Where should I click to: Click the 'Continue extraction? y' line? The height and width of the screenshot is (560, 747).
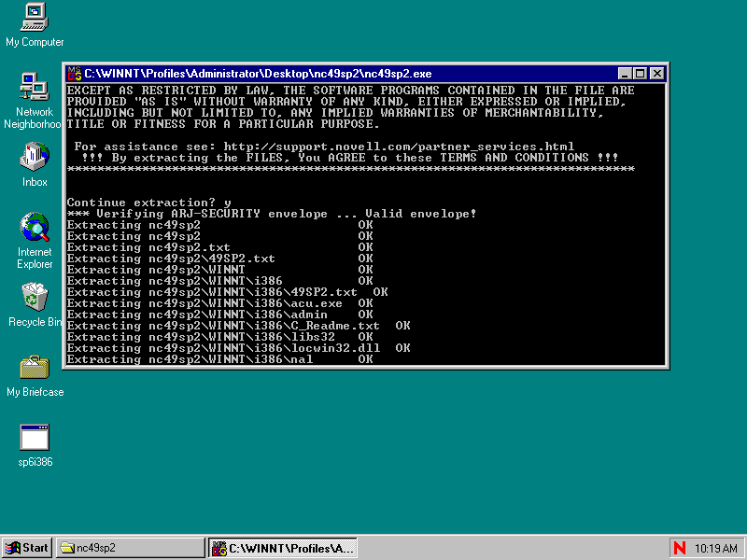pyautogui.click(x=148, y=203)
